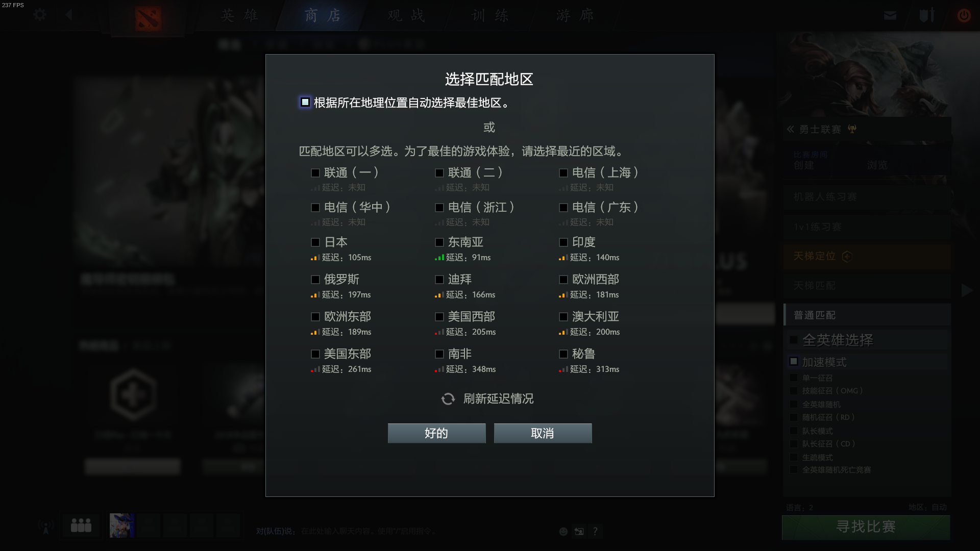Open the party members icon
The width and height of the screenshot is (980, 551).
pyautogui.click(x=81, y=525)
